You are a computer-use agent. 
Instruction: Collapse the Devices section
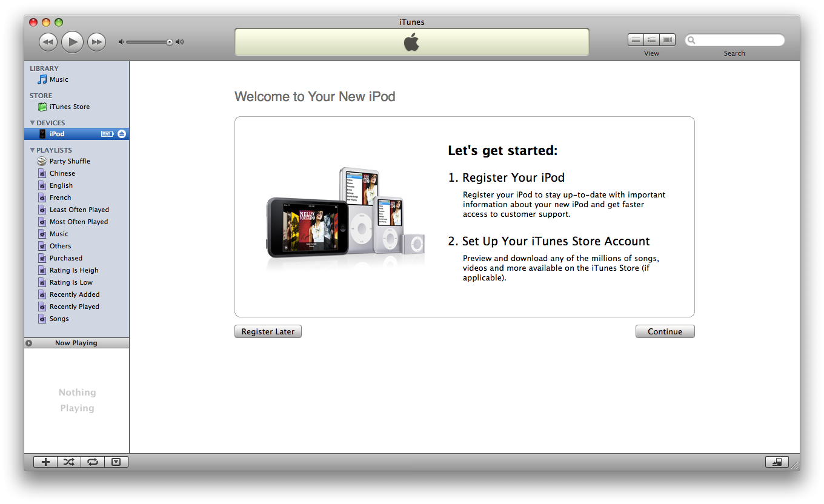(x=33, y=123)
